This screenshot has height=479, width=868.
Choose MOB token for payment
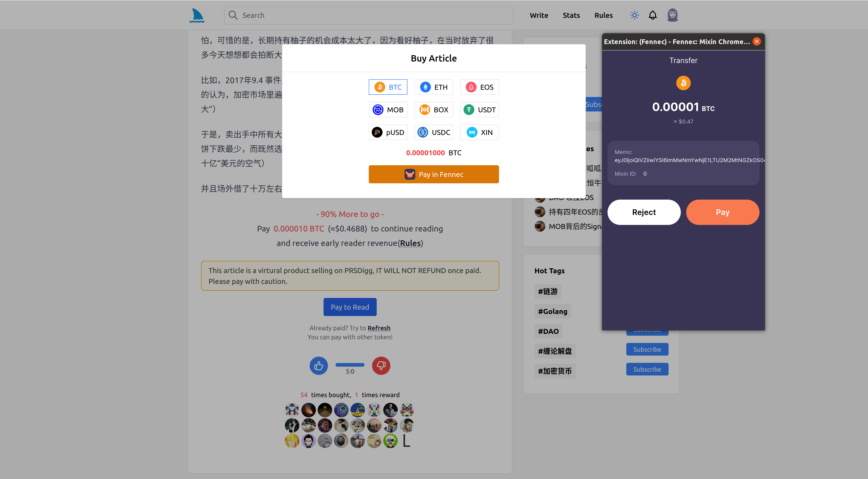tap(388, 110)
